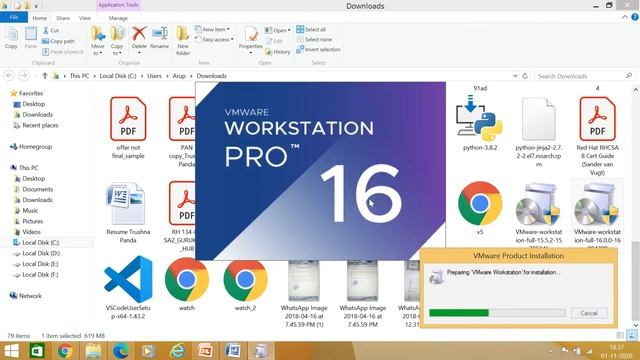This screenshot has width=640, height=360.
Task: Select the python-3.8.2 installer file
Action: tap(480, 123)
